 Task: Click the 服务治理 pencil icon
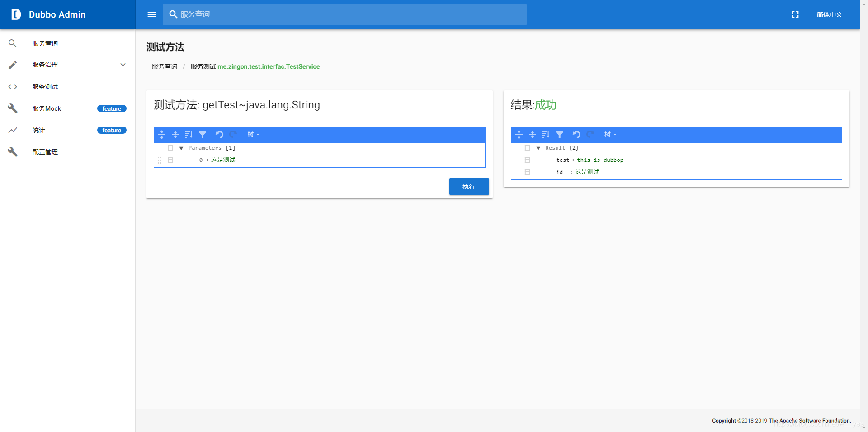point(13,65)
